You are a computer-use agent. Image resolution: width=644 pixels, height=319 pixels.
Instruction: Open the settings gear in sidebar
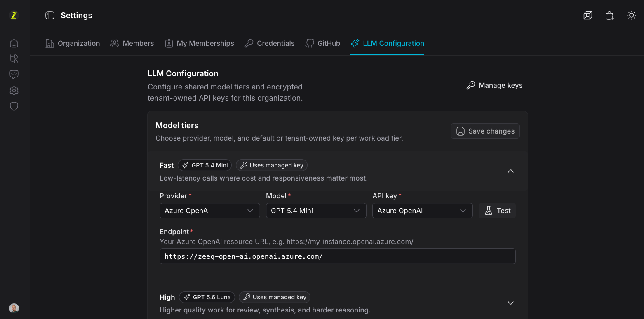tap(14, 91)
